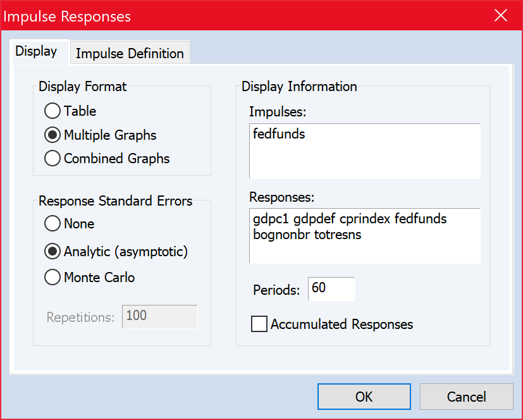Choose Monte Carlo standard errors
The height and width of the screenshot is (420, 523).
pyautogui.click(x=52, y=277)
